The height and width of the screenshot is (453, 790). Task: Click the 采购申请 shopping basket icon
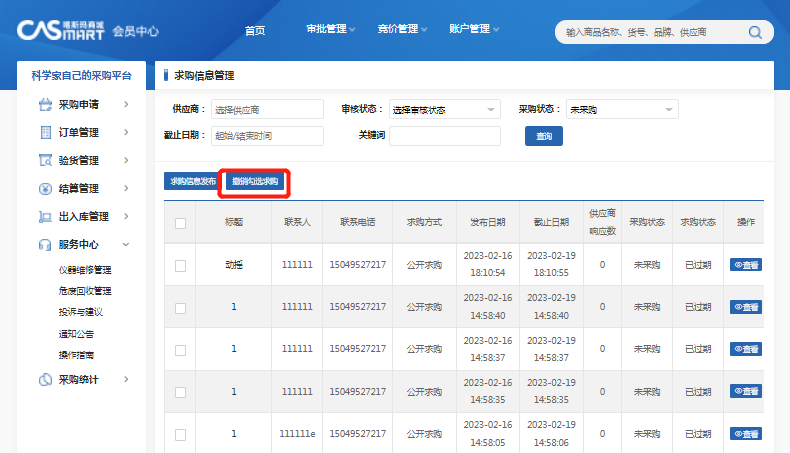click(45, 104)
